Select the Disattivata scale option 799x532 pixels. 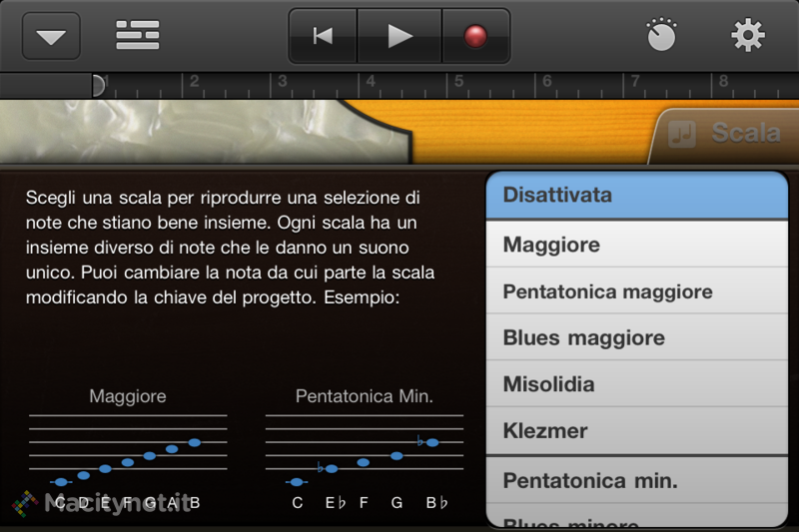pyautogui.click(x=637, y=196)
